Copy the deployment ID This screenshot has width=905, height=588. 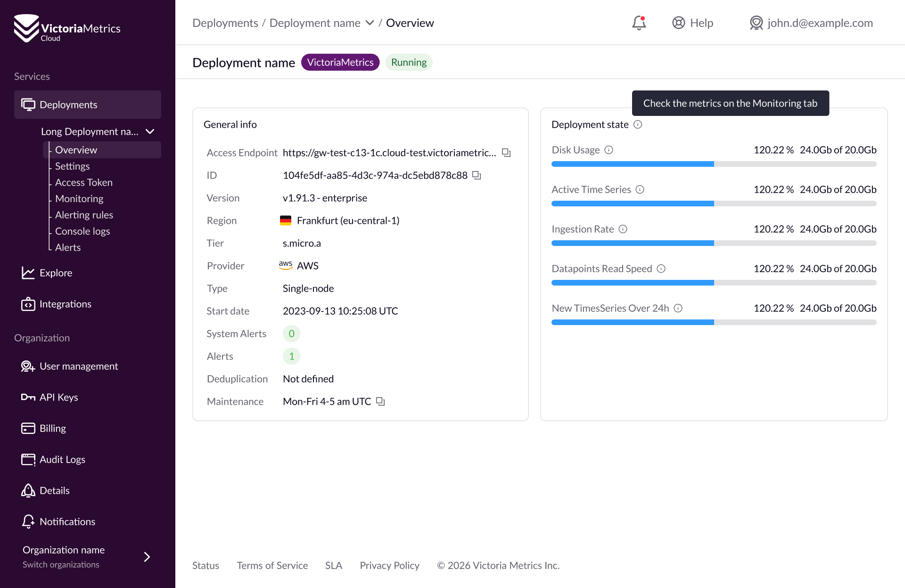coord(477,175)
